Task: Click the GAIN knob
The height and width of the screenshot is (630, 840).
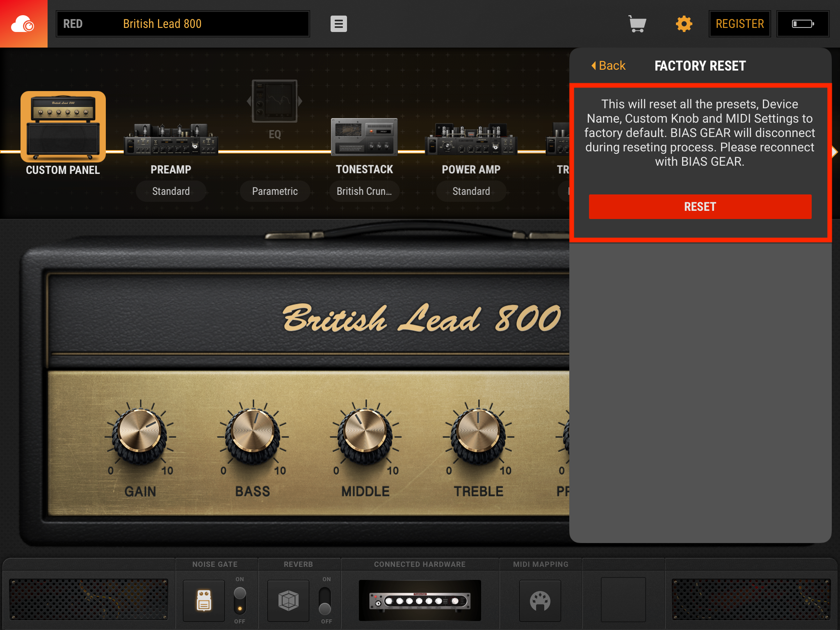Action: [140, 436]
